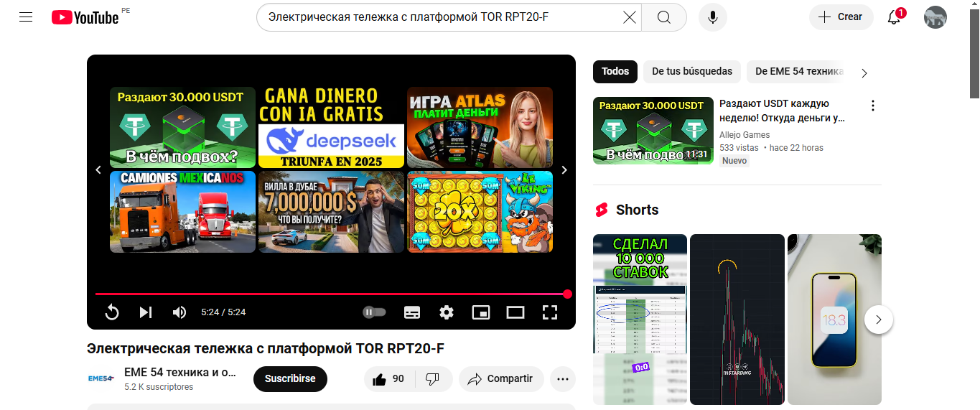The image size is (980, 410).
Task: Open the Crear menu
Action: (x=841, y=17)
